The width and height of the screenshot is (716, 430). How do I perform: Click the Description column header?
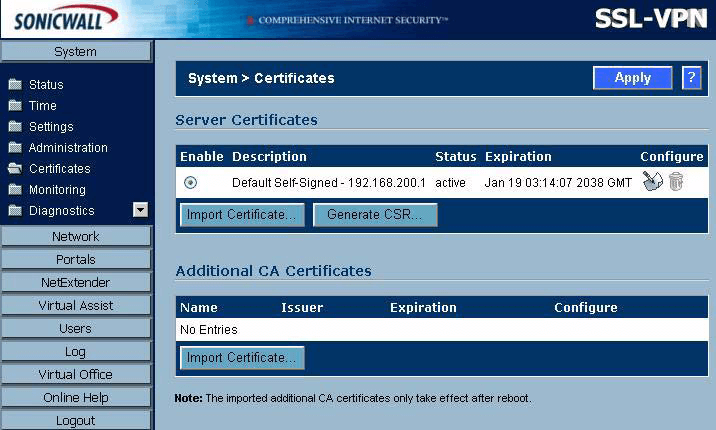click(269, 157)
